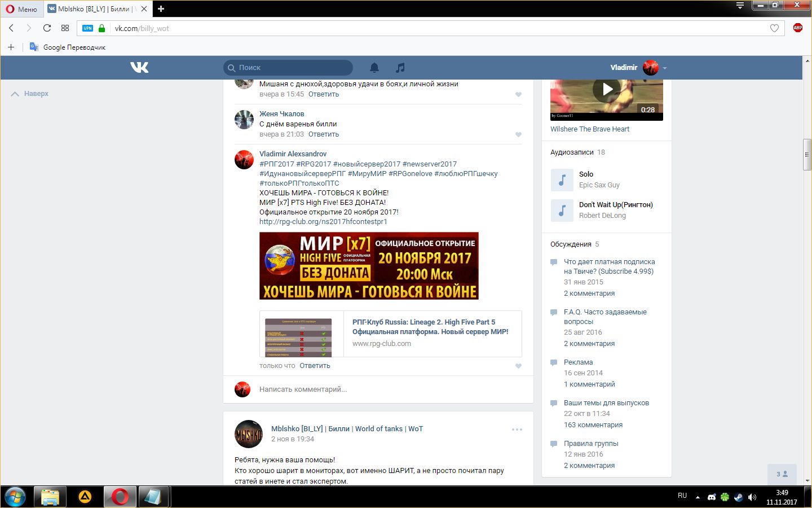The image size is (812, 508).
Task: Bookmark page with heart icon in address bar
Action: (x=774, y=28)
